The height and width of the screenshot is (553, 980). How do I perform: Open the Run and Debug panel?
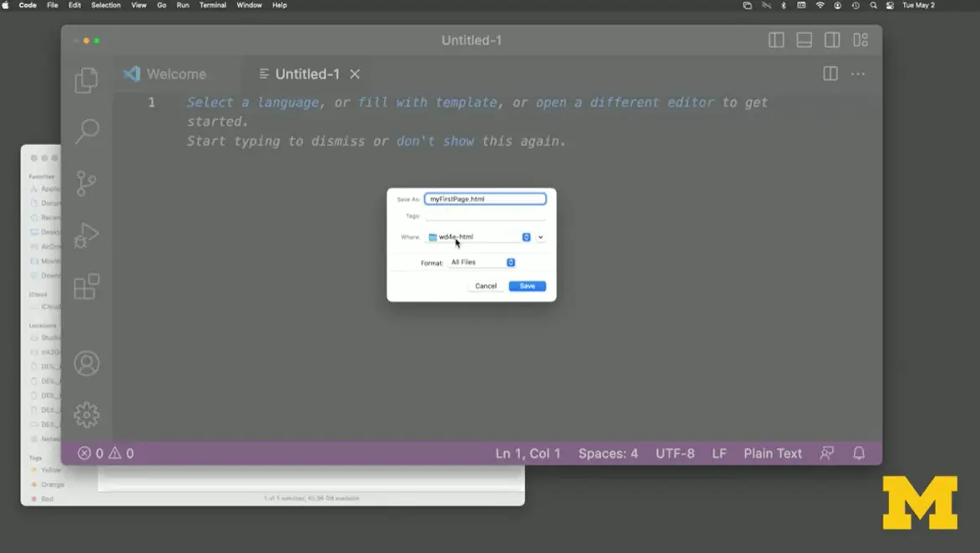click(86, 235)
